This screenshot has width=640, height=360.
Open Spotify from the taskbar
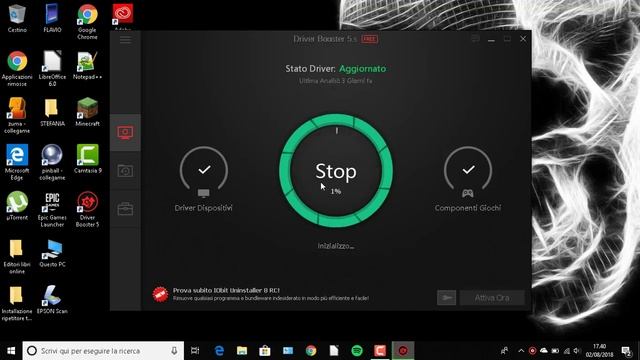point(357,351)
